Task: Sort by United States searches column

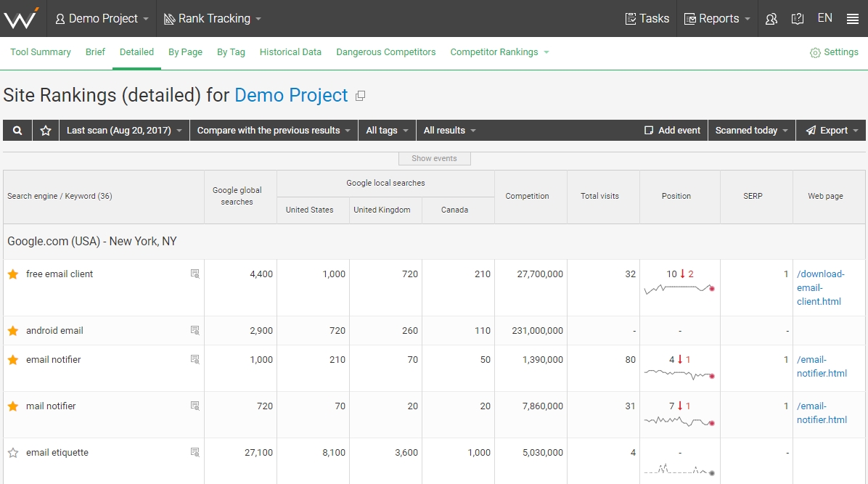Action: pyautogui.click(x=313, y=210)
